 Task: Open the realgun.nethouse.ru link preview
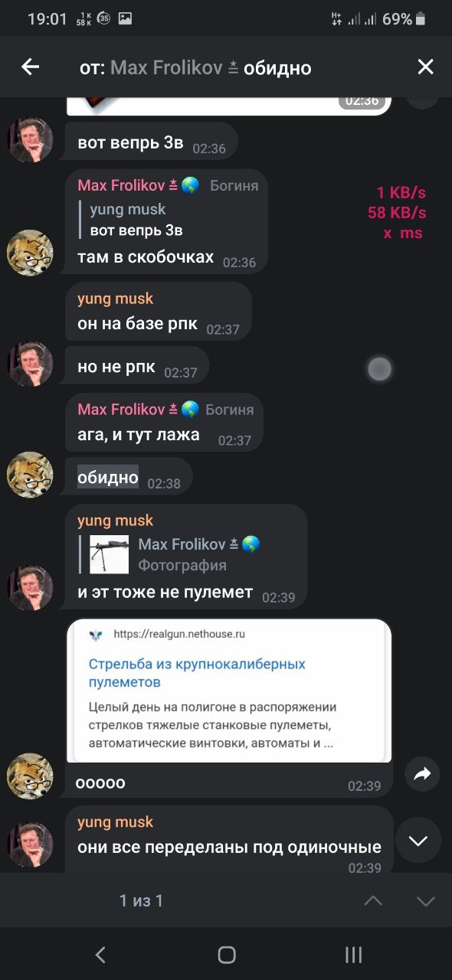(229, 691)
